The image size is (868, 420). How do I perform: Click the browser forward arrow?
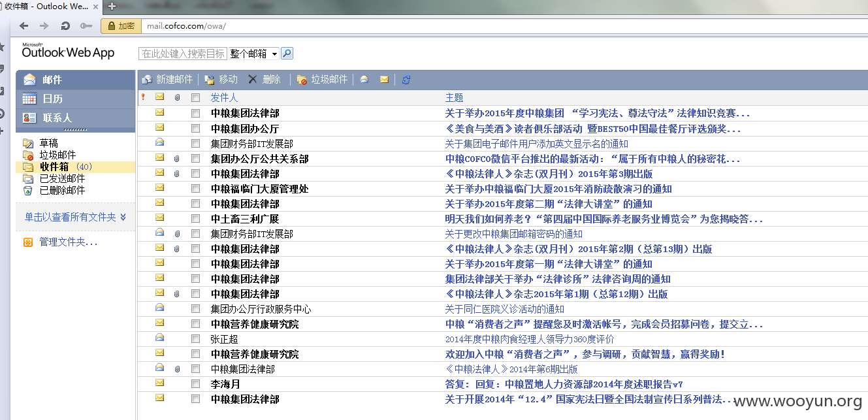[x=44, y=25]
